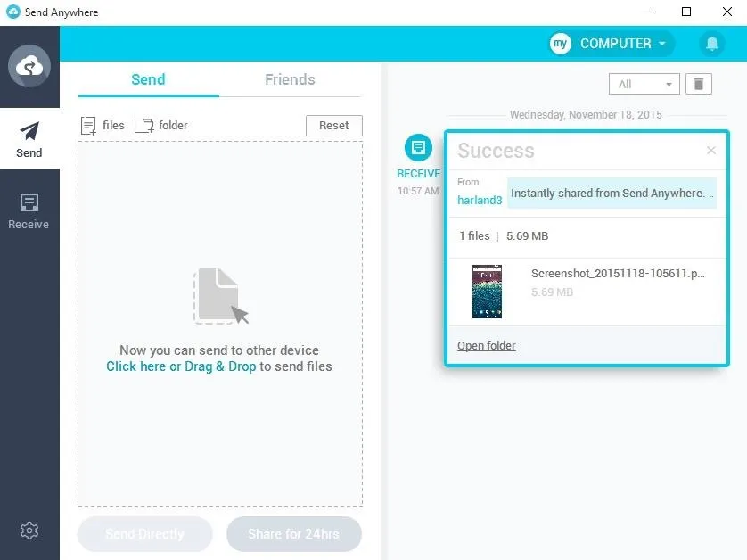The height and width of the screenshot is (560, 747).
Task: Close the Success transfer card
Action: point(711,150)
